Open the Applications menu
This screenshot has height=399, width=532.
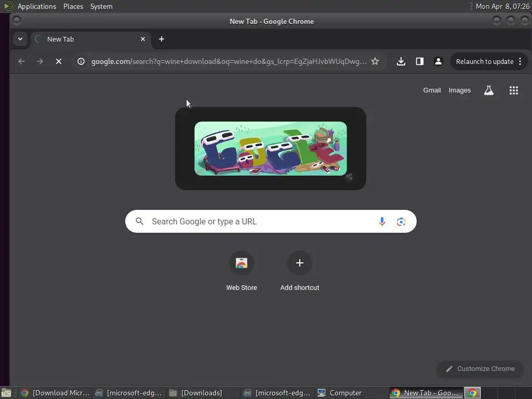coord(37,6)
